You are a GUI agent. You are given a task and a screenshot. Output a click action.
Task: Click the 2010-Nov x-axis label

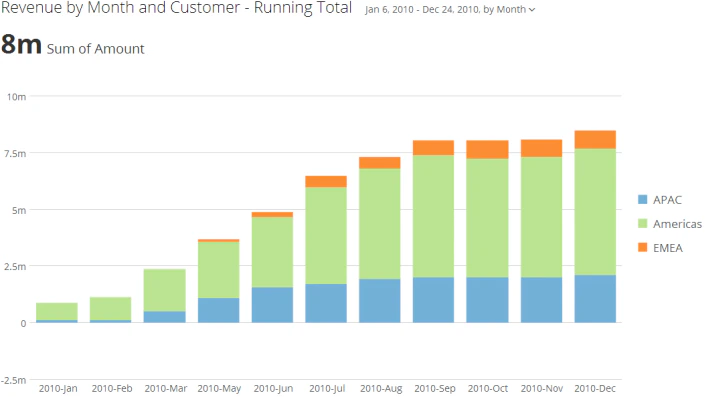click(542, 388)
